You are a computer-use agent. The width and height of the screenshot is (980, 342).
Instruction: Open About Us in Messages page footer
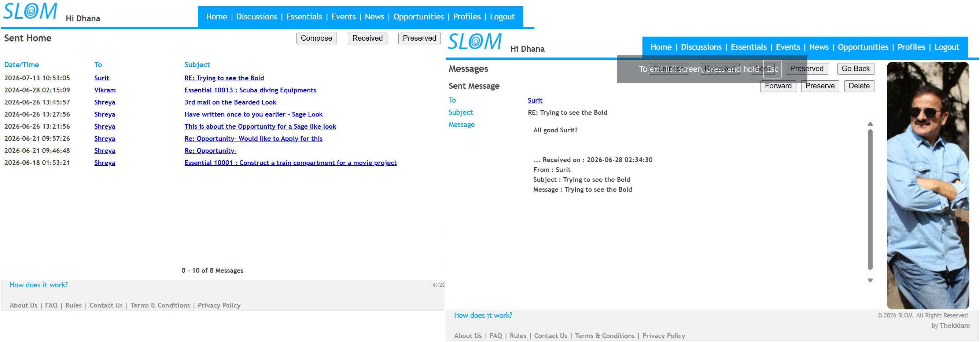[468, 336]
